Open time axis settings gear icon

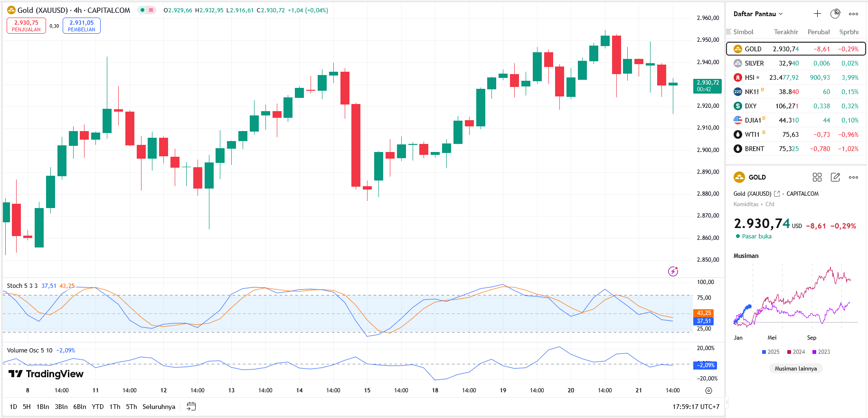(708, 390)
